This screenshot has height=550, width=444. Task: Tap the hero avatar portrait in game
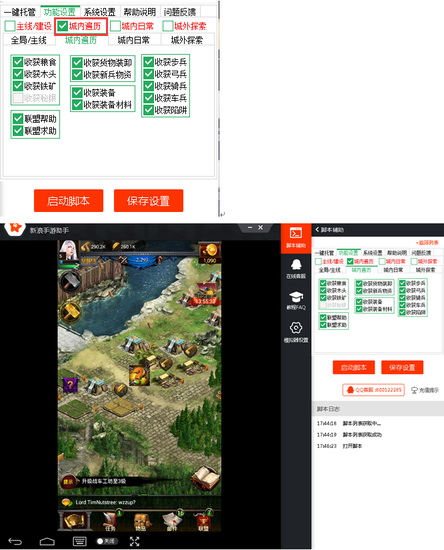coord(69,250)
